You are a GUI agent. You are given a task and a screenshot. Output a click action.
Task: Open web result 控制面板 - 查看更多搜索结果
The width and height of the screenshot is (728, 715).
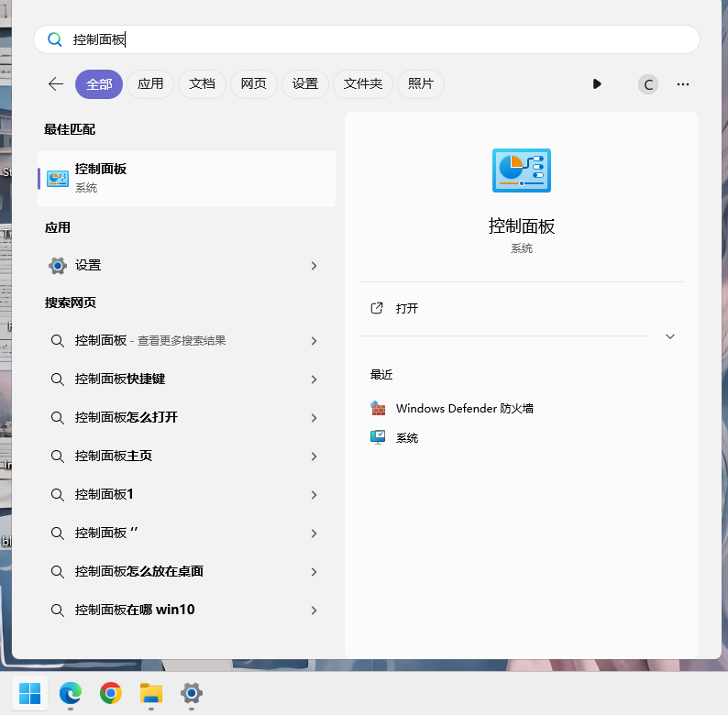[x=187, y=341]
